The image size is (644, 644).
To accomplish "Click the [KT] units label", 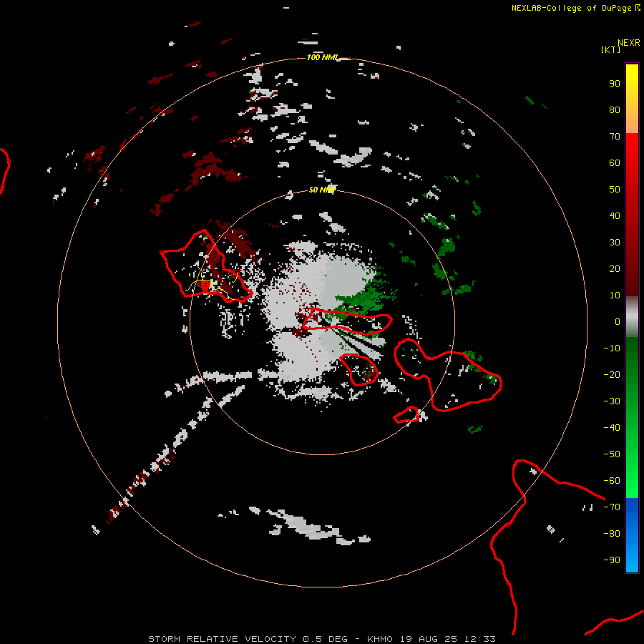I will (x=610, y=49).
